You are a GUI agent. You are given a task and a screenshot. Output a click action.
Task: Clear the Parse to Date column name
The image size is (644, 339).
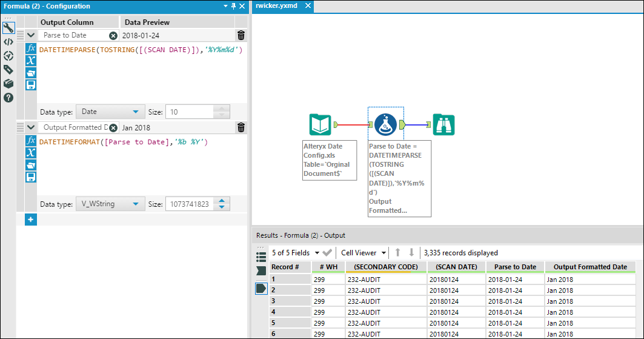click(113, 36)
